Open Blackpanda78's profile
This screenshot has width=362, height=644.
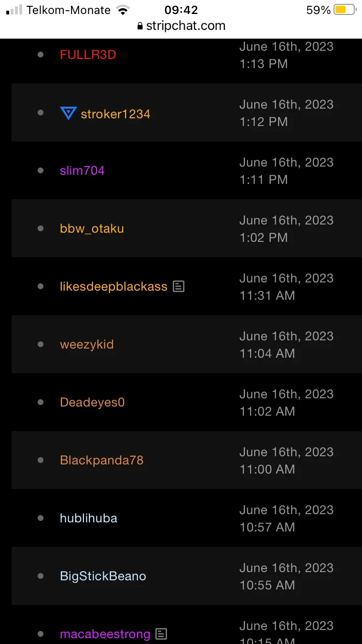pyautogui.click(x=102, y=460)
